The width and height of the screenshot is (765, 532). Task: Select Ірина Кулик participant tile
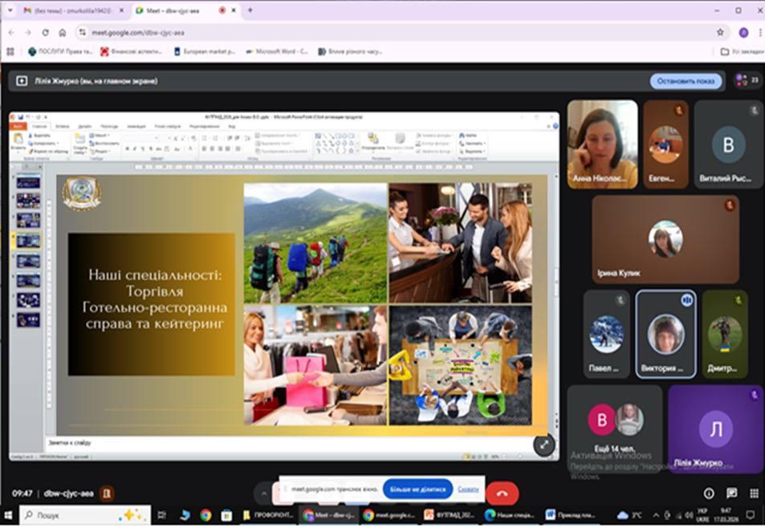tap(665, 239)
